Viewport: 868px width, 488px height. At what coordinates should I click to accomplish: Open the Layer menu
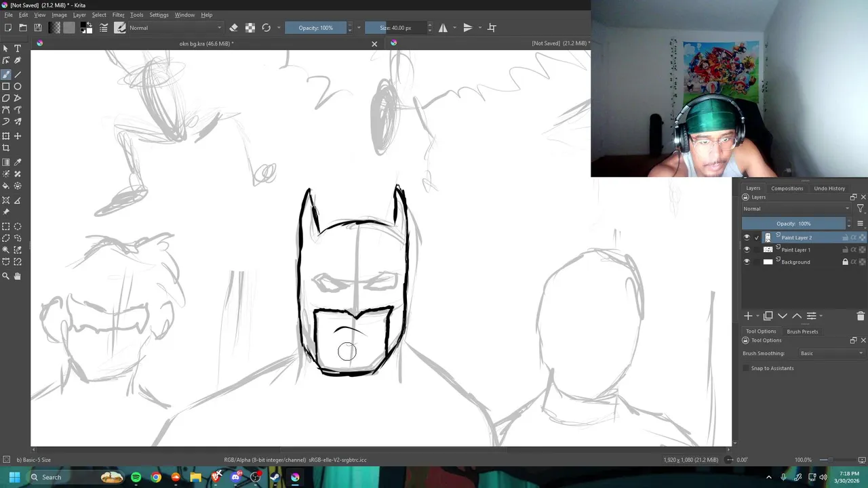click(x=79, y=15)
